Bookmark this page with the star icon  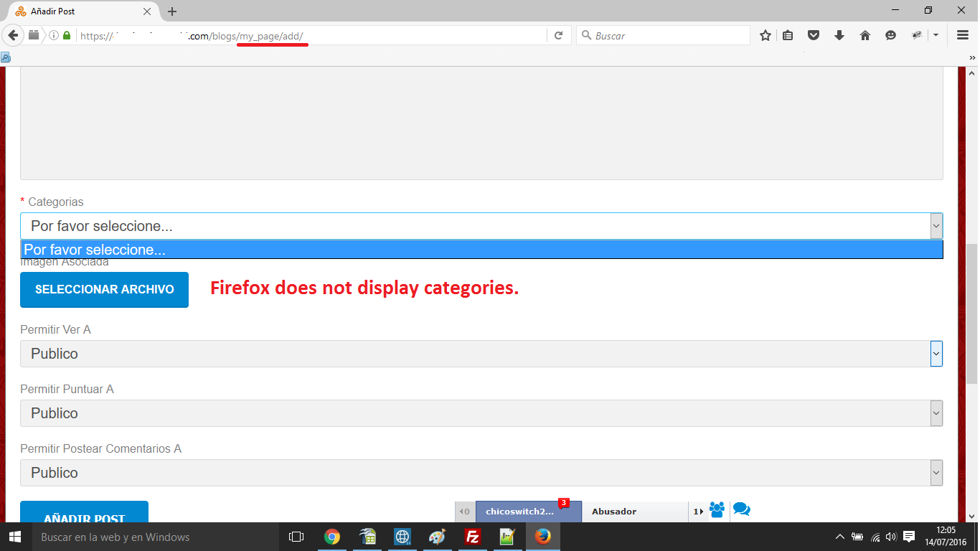[765, 35]
